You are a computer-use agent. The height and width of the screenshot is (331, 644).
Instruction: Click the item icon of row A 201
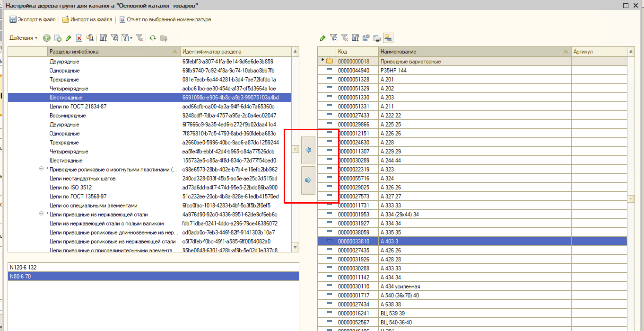(x=330, y=79)
